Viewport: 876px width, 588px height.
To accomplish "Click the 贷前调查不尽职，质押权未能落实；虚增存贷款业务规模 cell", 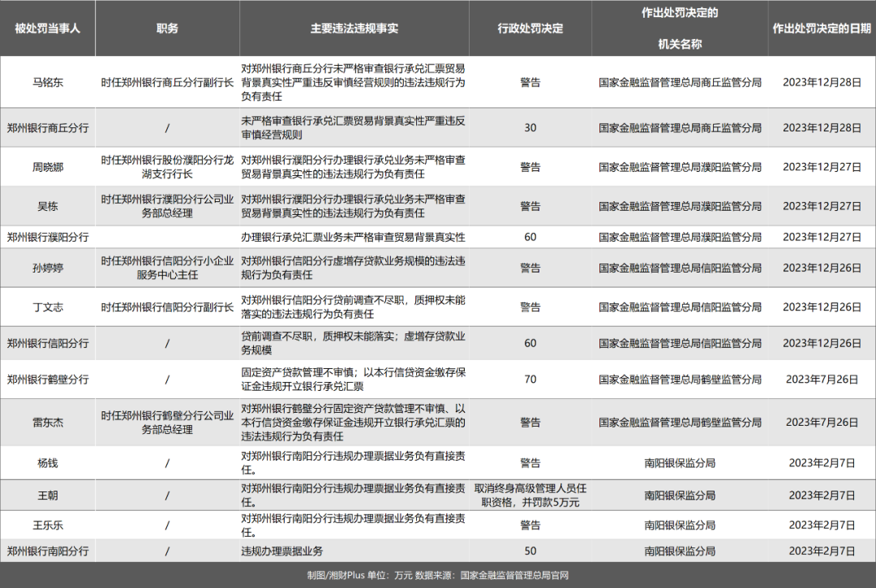I will [353, 343].
